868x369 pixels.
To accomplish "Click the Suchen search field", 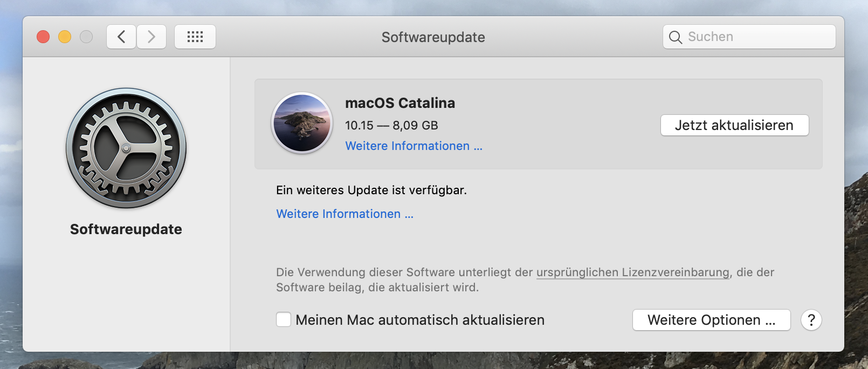I will pyautogui.click(x=749, y=37).
